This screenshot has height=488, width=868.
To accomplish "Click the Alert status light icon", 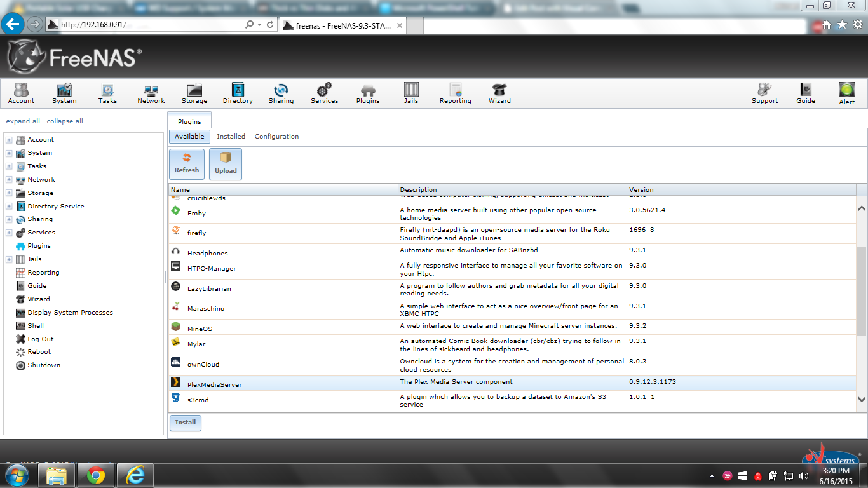I will (x=846, y=93).
